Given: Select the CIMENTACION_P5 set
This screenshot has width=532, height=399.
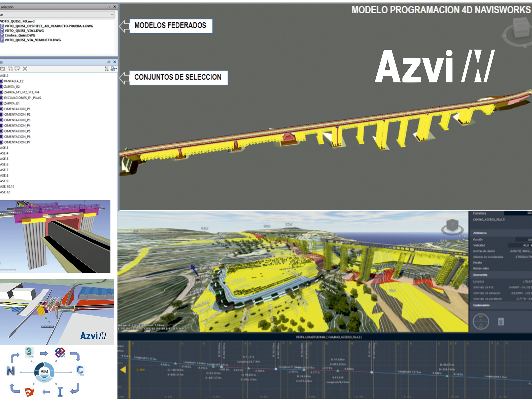Looking at the screenshot, I should point(17,131).
